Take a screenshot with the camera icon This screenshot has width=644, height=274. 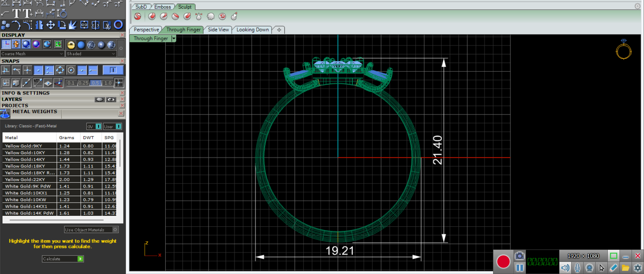(x=520, y=256)
